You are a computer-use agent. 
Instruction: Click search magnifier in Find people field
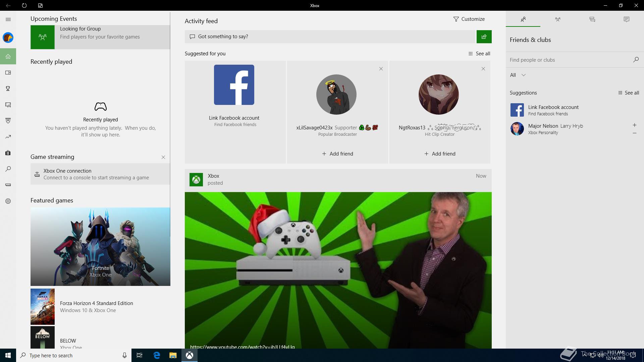pyautogui.click(x=636, y=60)
